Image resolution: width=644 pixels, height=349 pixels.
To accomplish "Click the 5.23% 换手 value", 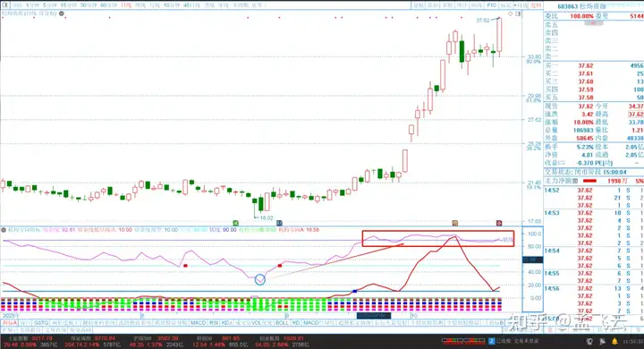I will [585, 147].
